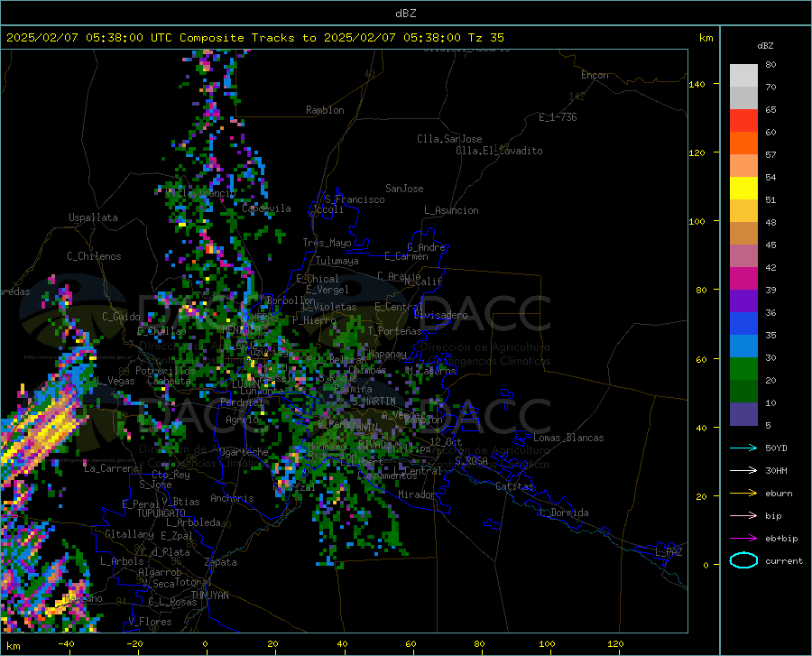Screen dimensions: 812x656
Task: Select the gray 65–70 dBZ swatch
Action: click(x=743, y=98)
